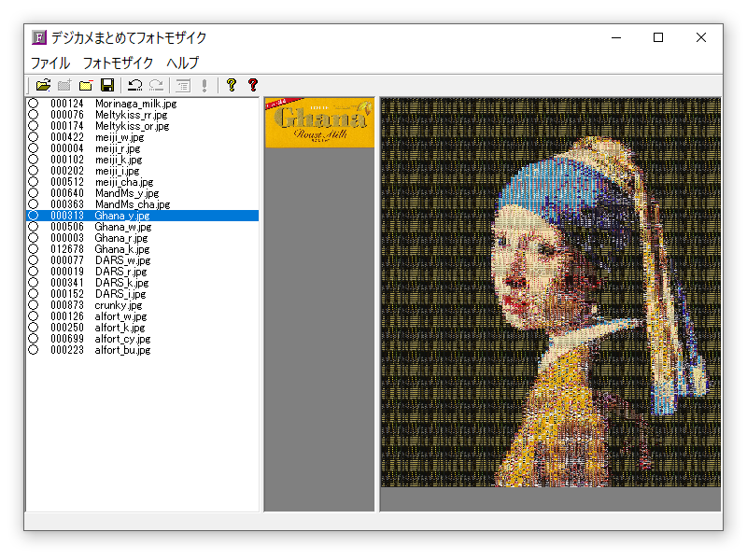
Task: Toggle the circle beside Ghana_k.jpg
Action: [33, 249]
